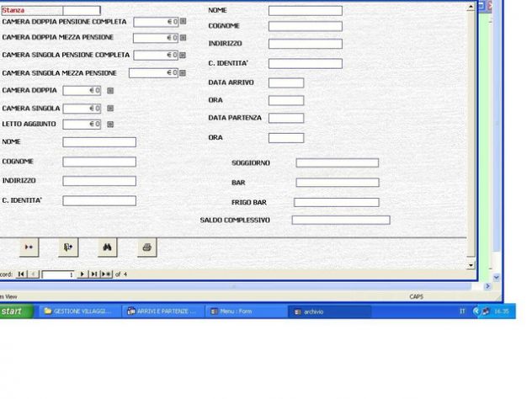Click the binoculars find record button
532x399 pixels.
107,247
